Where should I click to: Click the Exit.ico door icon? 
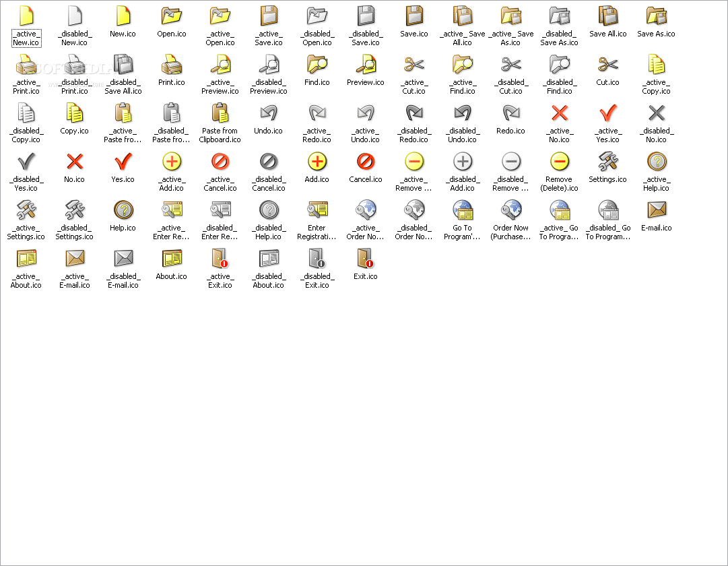point(366,258)
